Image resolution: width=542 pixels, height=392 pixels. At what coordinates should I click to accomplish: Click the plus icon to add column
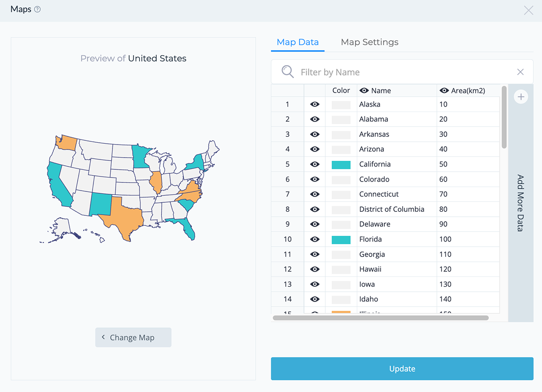[x=521, y=97]
